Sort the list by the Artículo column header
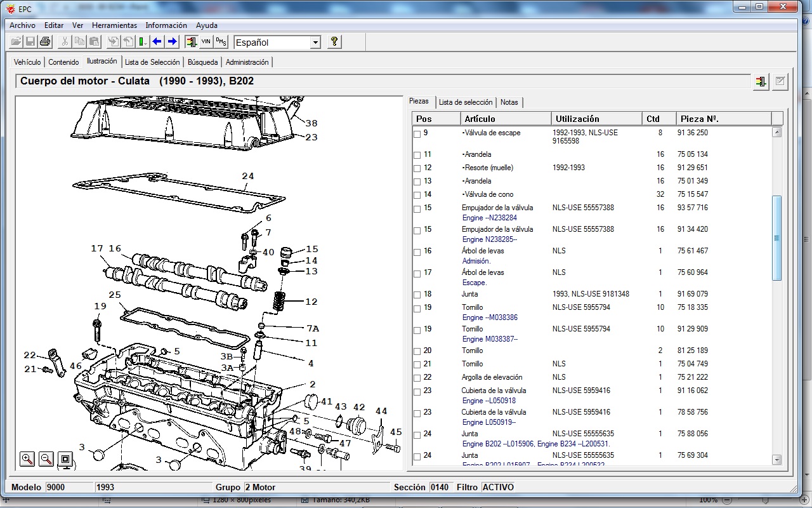The image size is (812, 508). [506, 119]
